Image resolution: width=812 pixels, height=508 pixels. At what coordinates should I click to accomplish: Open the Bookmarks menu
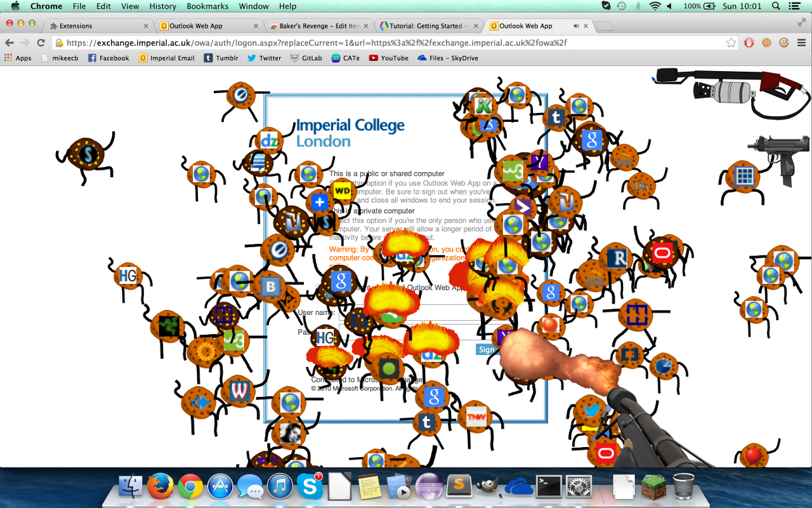pyautogui.click(x=207, y=6)
